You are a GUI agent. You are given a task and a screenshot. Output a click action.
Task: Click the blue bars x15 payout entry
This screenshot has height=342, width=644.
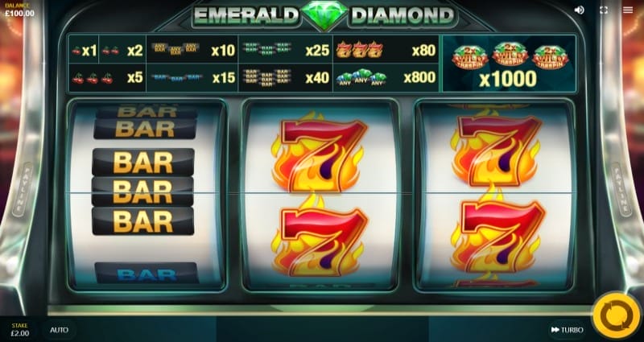192,77
